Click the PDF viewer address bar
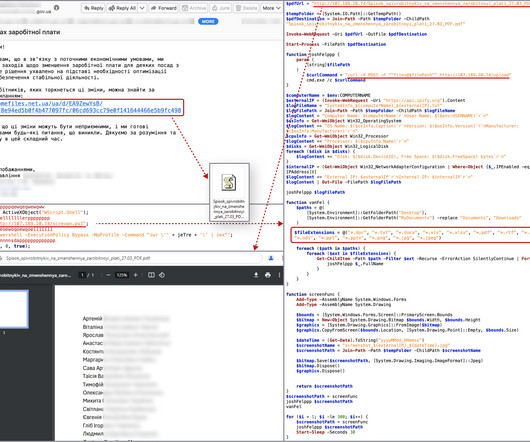This screenshot has height=442, width=530. (132, 258)
